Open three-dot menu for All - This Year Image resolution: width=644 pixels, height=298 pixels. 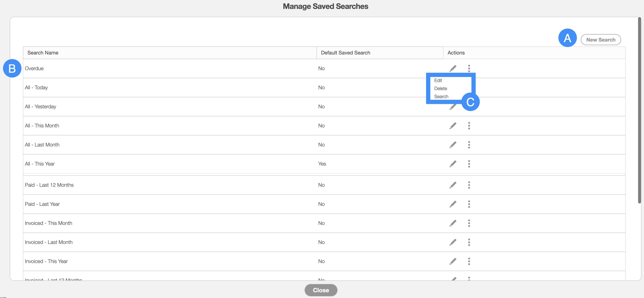tap(469, 164)
